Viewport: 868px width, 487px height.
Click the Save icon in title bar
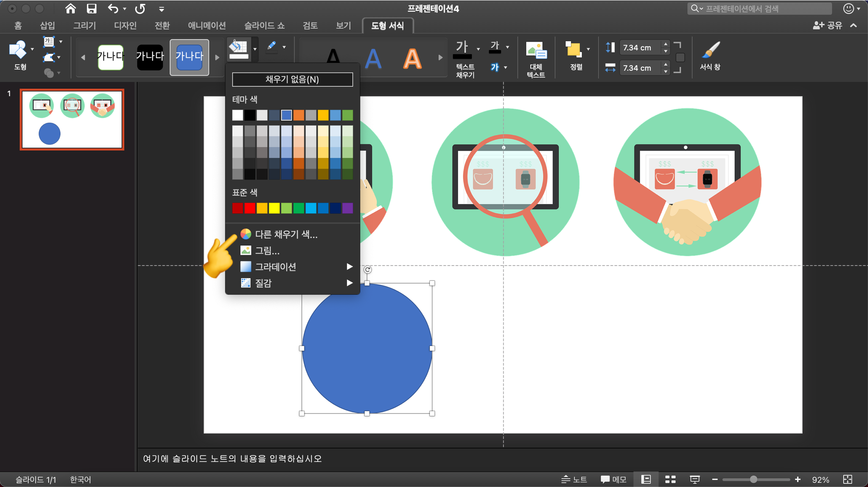pyautogui.click(x=91, y=9)
